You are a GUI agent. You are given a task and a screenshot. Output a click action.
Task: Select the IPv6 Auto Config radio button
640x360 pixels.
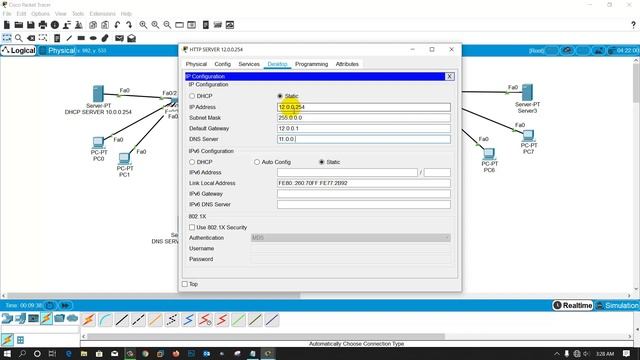click(257, 162)
